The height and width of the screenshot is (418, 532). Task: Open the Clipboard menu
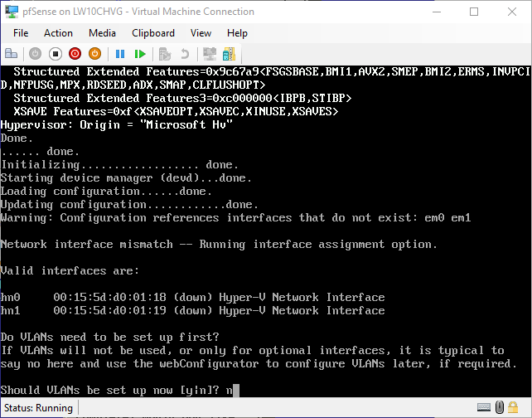[153, 33]
